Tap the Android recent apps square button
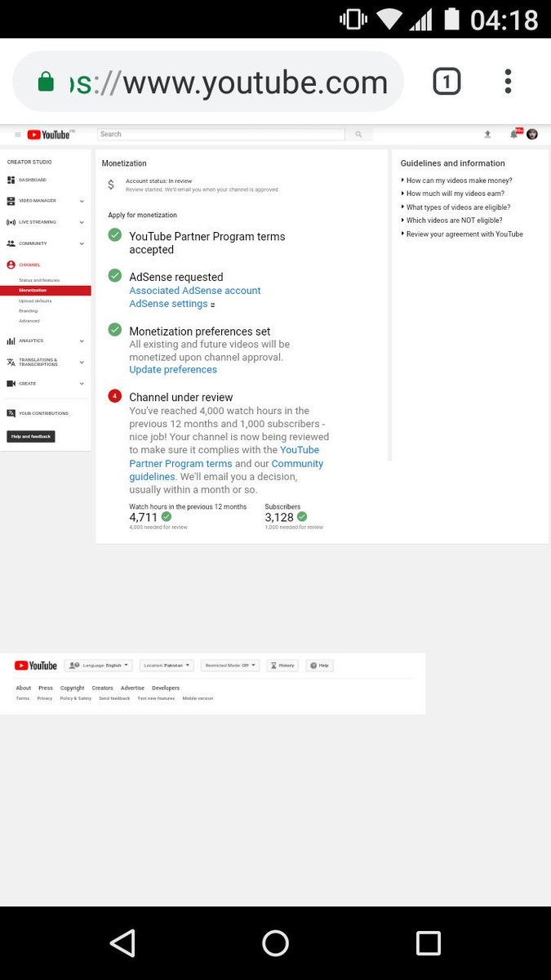551x980 pixels. (429, 943)
